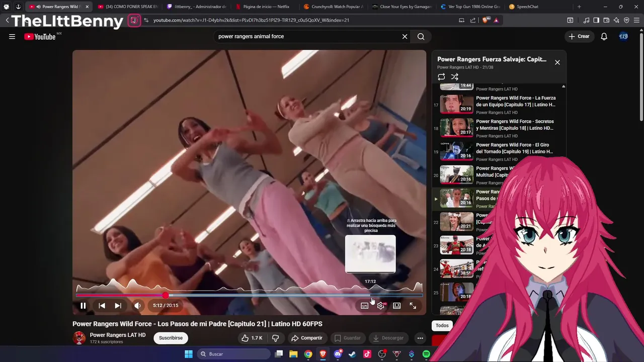Click Compartir to share video

[306, 338]
